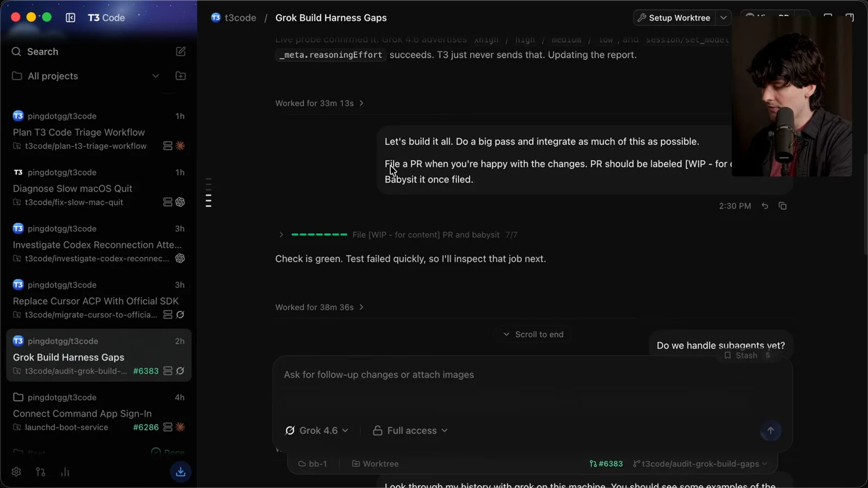Click the Scroll to end button
Viewport: 868px width, 488px height.
533,335
